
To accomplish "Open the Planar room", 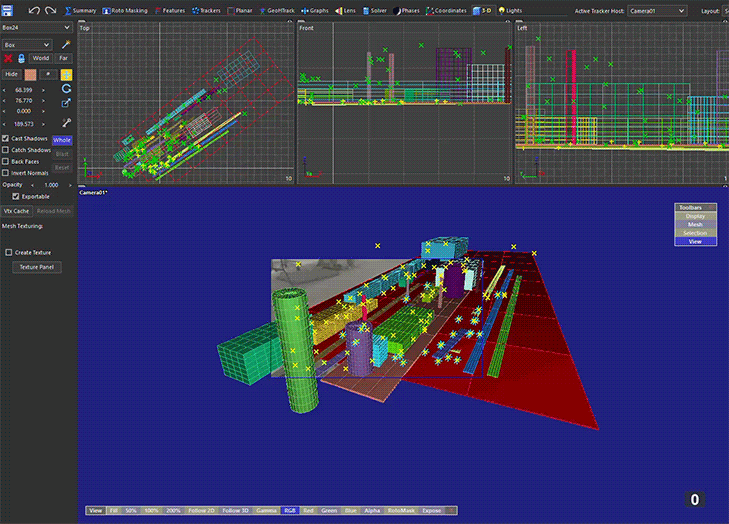I will tap(239, 10).
